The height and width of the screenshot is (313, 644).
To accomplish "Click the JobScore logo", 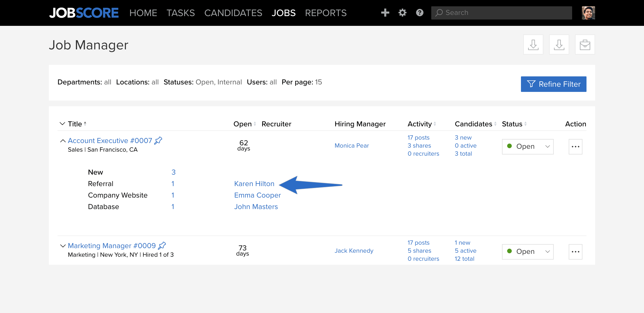I will tap(84, 13).
